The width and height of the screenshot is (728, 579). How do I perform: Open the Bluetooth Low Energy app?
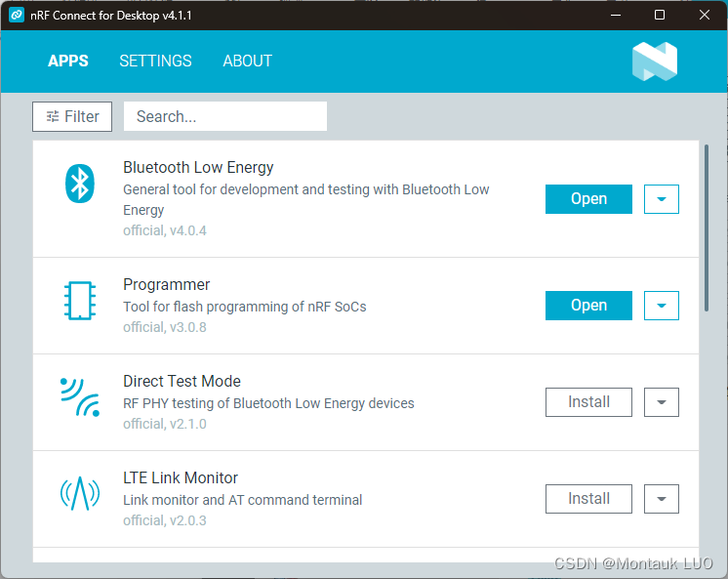click(x=588, y=199)
